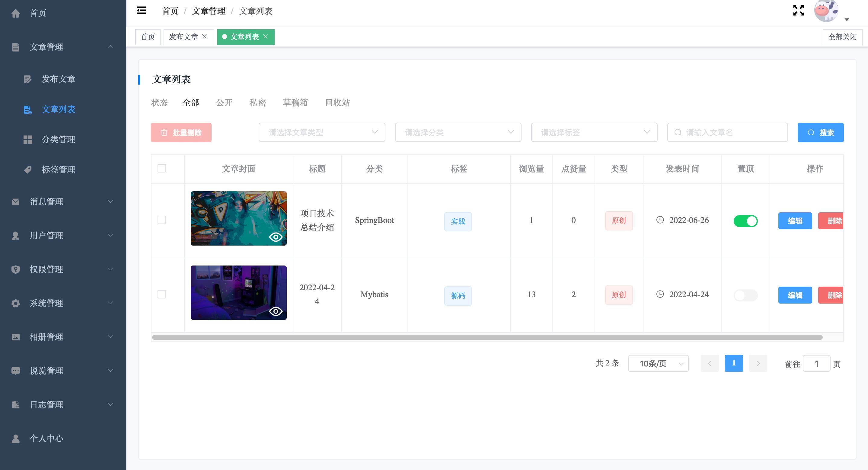Close the 发布文章 tab
The height and width of the screenshot is (470, 868).
(x=204, y=37)
